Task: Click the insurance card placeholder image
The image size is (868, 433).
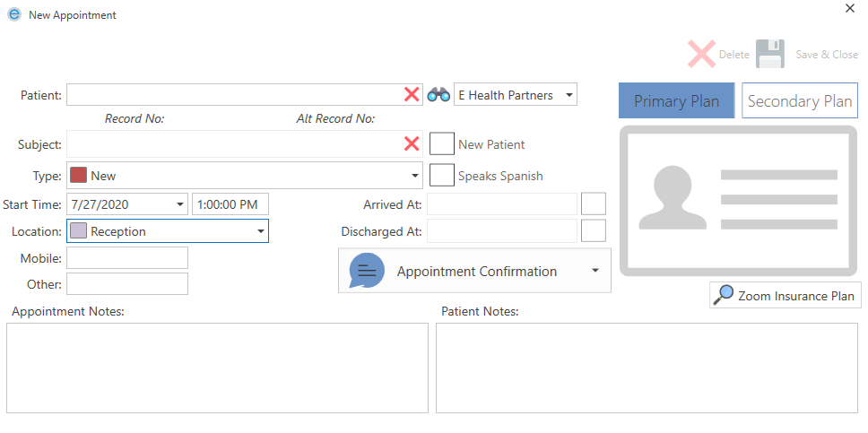Action: [738, 201]
